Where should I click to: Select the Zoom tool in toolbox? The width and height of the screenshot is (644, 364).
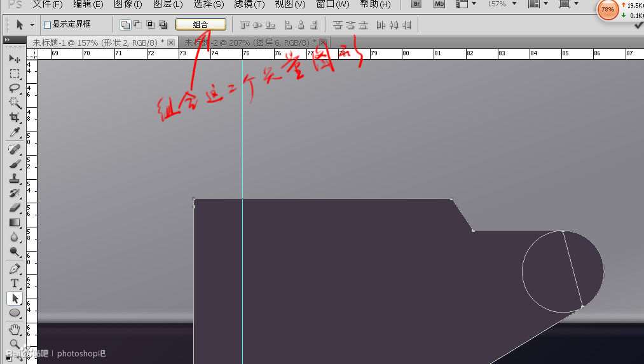[15, 344]
